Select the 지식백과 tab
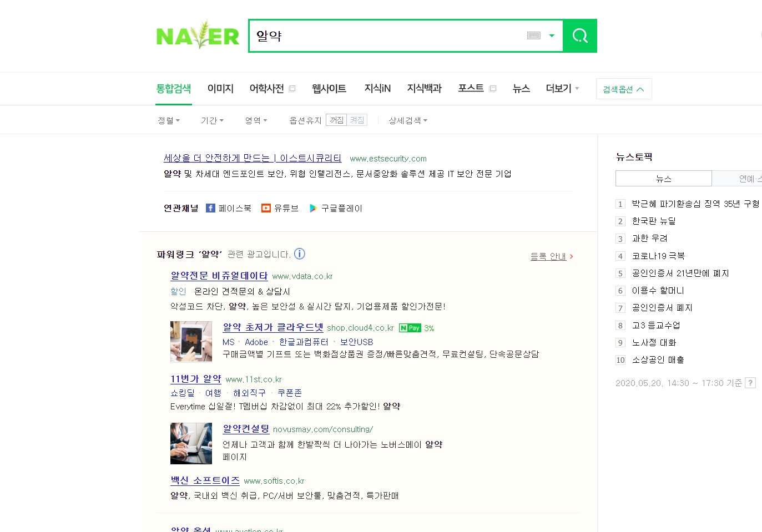This screenshot has height=532, width=762. [425, 88]
